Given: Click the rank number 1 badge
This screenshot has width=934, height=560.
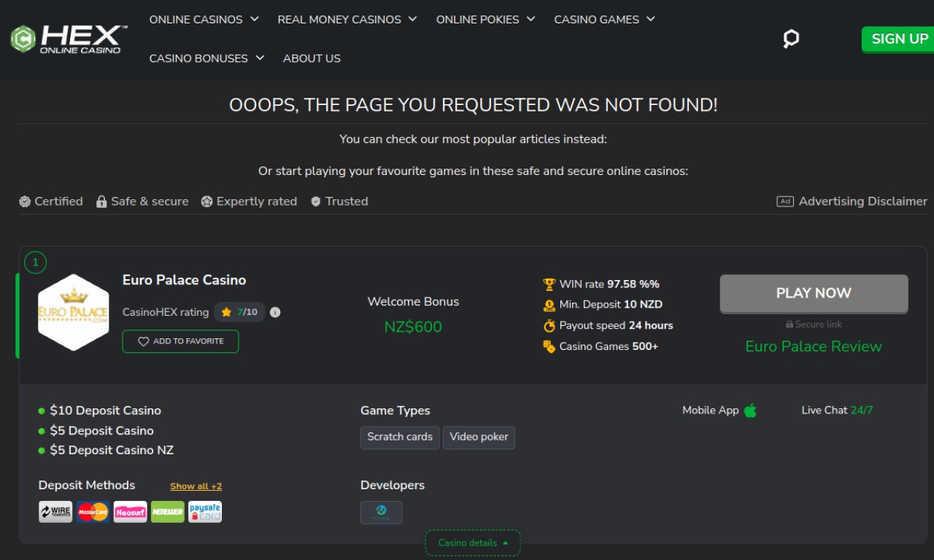Looking at the screenshot, I should [x=35, y=262].
